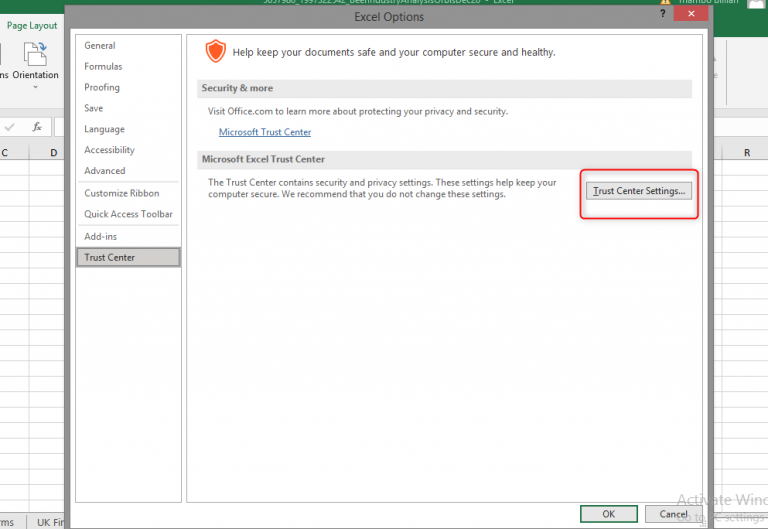Cancel the Excel Options dialog
This screenshot has width=768, height=529.
tap(673, 514)
